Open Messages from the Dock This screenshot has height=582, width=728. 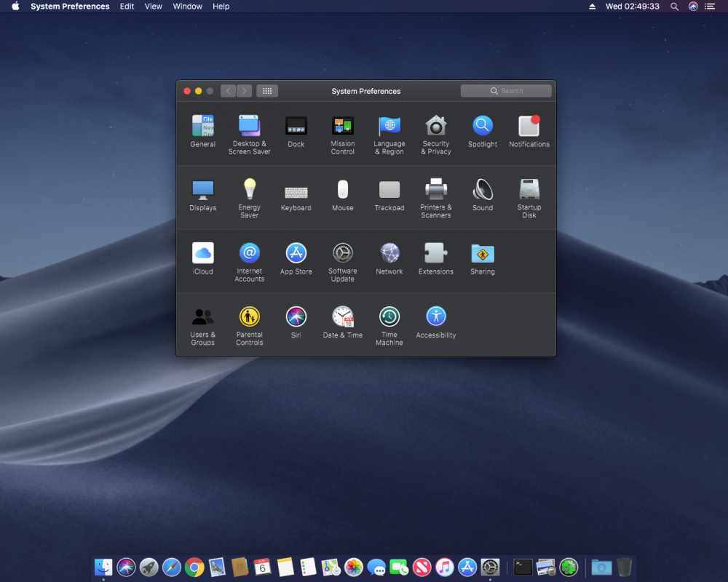[x=376, y=567]
